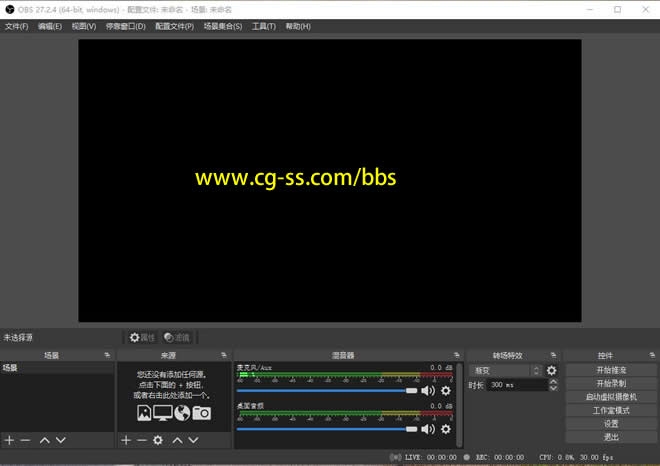Image resolution: width=660 pixels, height=466 pixels.
Task: Add a new source with plus icon
Action: point(126,440)
